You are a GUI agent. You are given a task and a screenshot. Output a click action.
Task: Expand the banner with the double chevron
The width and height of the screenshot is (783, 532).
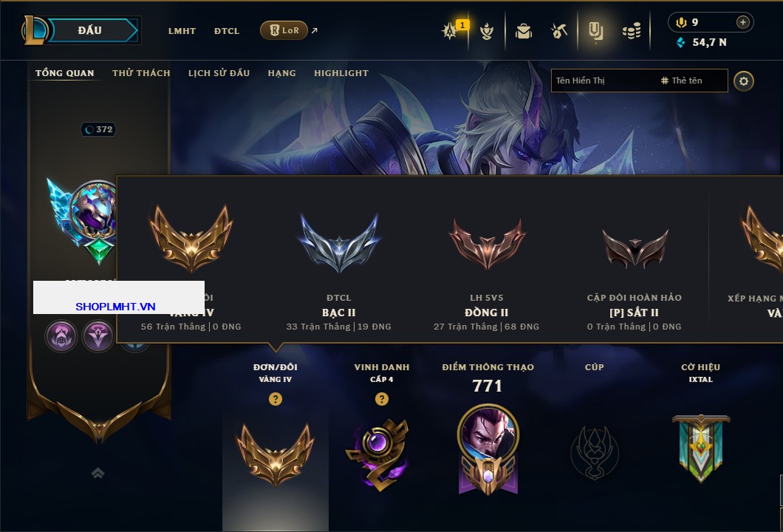[98, 473]
